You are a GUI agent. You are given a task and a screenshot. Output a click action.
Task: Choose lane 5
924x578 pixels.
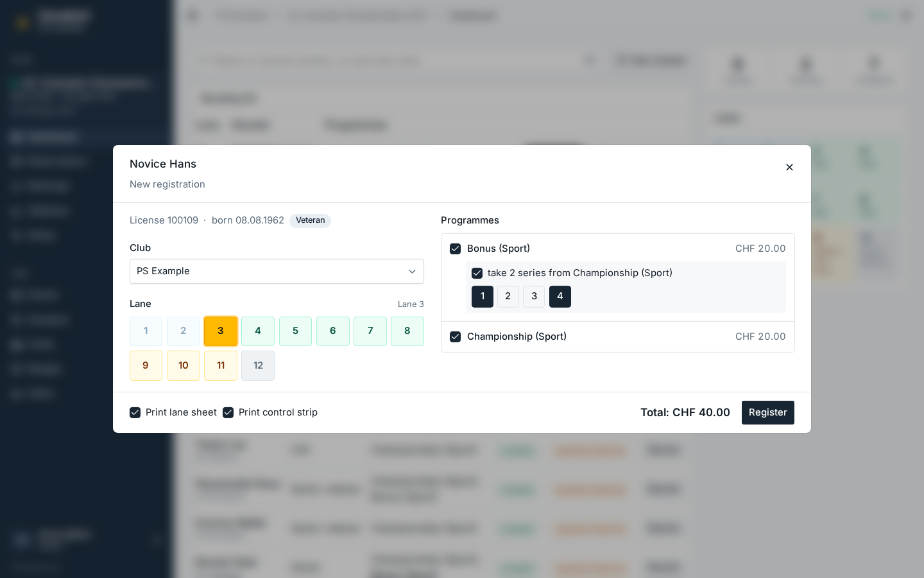(295, 331)
